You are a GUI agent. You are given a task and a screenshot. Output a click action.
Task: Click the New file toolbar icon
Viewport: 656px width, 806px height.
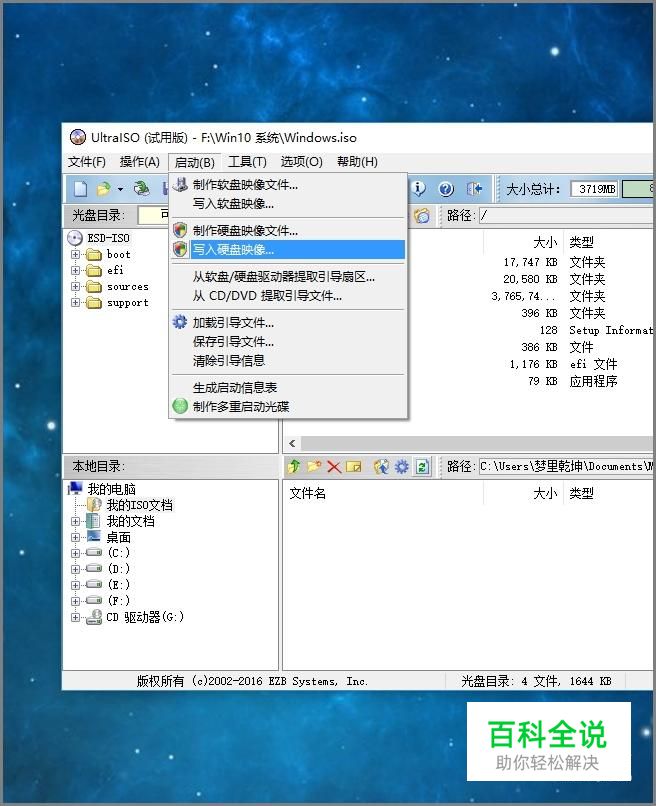81,189
